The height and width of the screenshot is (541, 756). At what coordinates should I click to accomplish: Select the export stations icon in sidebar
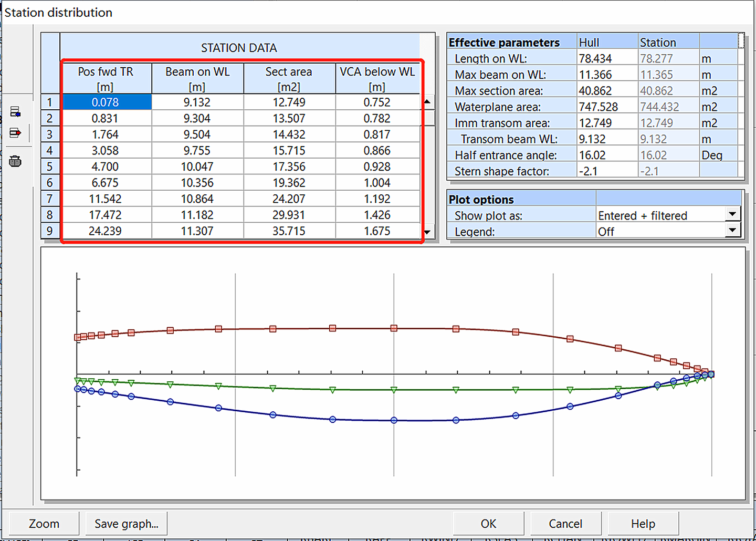click(16, 133)
